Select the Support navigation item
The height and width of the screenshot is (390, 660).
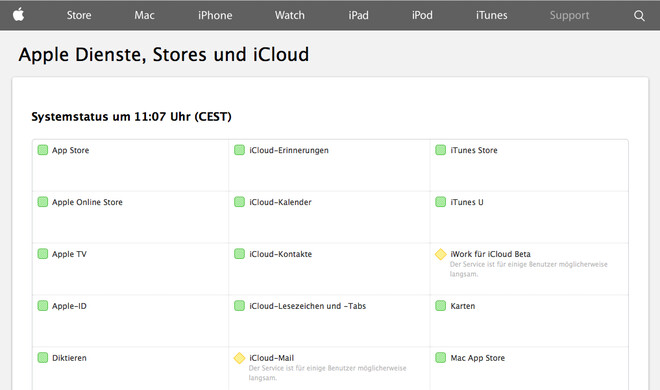(x=569, y=16)
